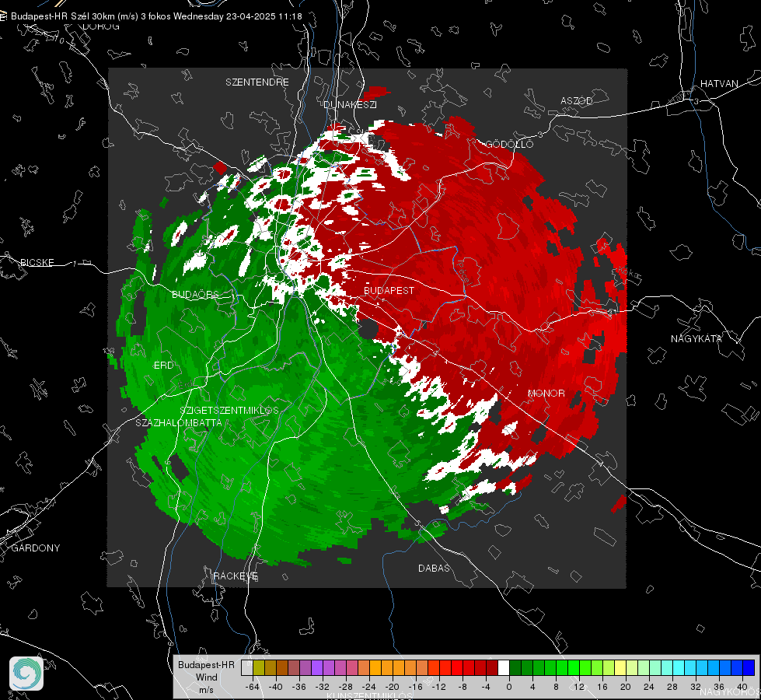Screen dimensions: 761x700
Task: Click the DUNAKESZI town label
Action: pos(350,104)
